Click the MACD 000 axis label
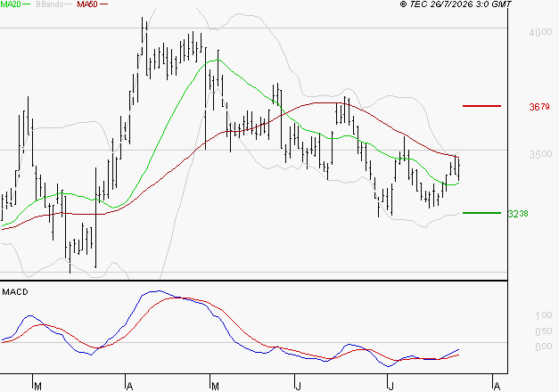Screen dimensions: 559x392 (544, 347)
